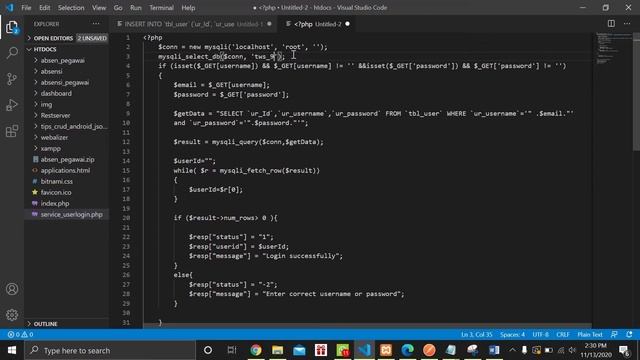Expand the Open Editors section
The height and width of the screenshot is (360, 640).
(67, 38)
